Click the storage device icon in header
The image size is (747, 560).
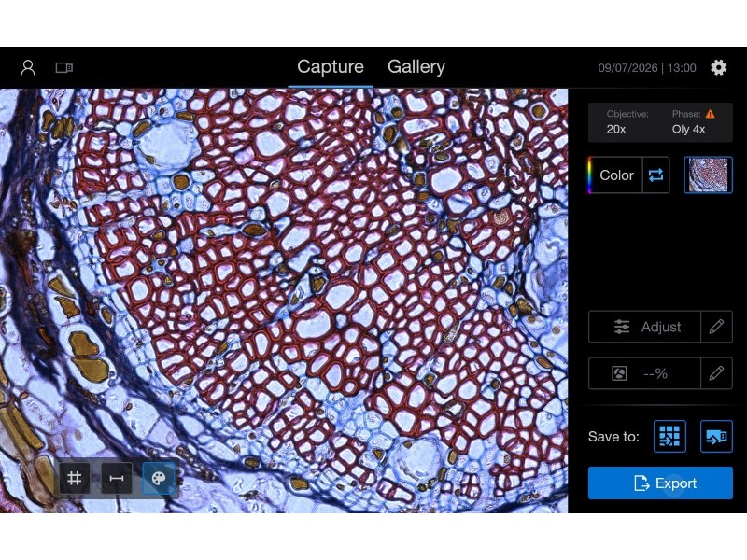(64, 67)
